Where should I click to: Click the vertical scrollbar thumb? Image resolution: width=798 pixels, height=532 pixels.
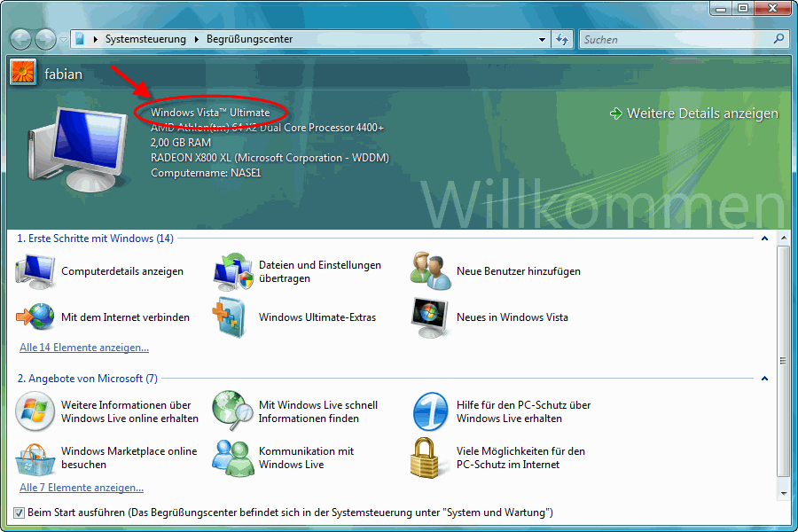tap(783, 361)
